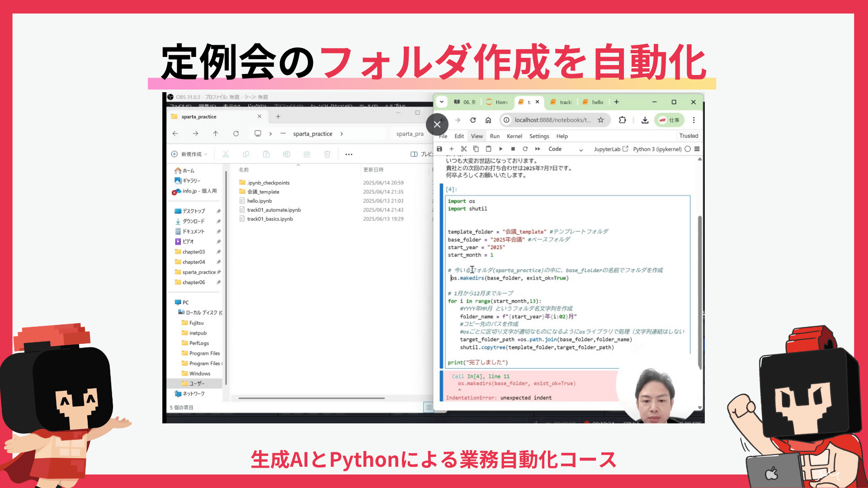Bookmark this page with the star icon

[x=601, y=120]
